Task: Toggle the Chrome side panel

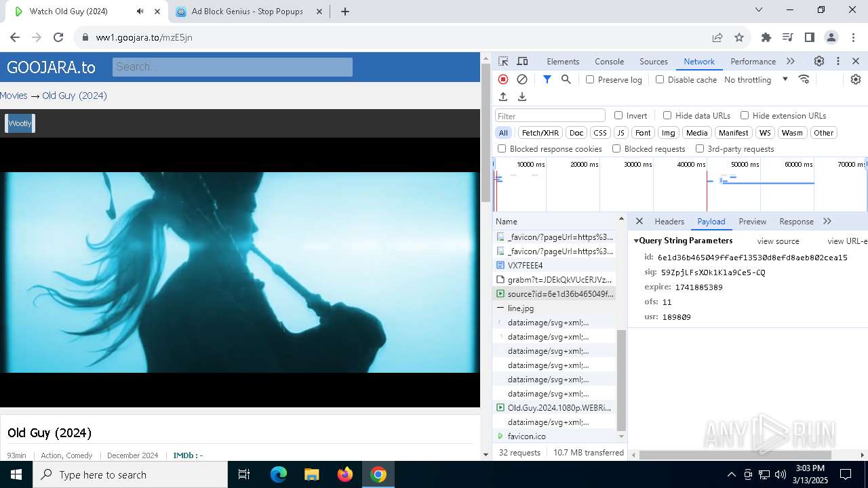Action: (x=809, y=37)
